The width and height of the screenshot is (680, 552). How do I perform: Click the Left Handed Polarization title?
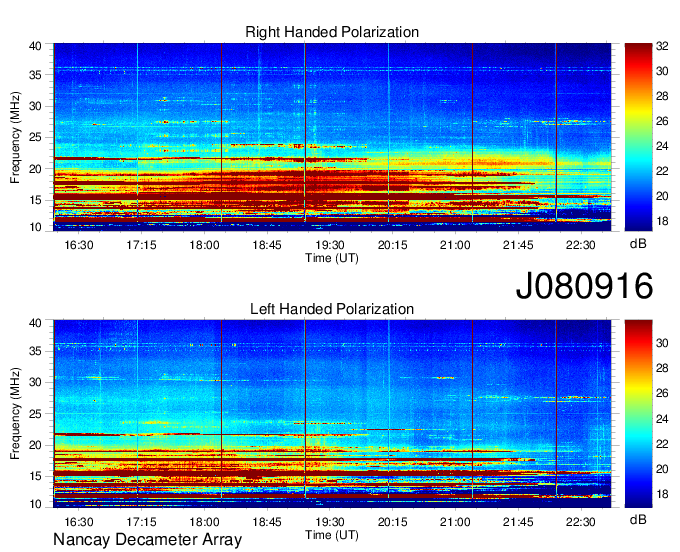(332, 309)
